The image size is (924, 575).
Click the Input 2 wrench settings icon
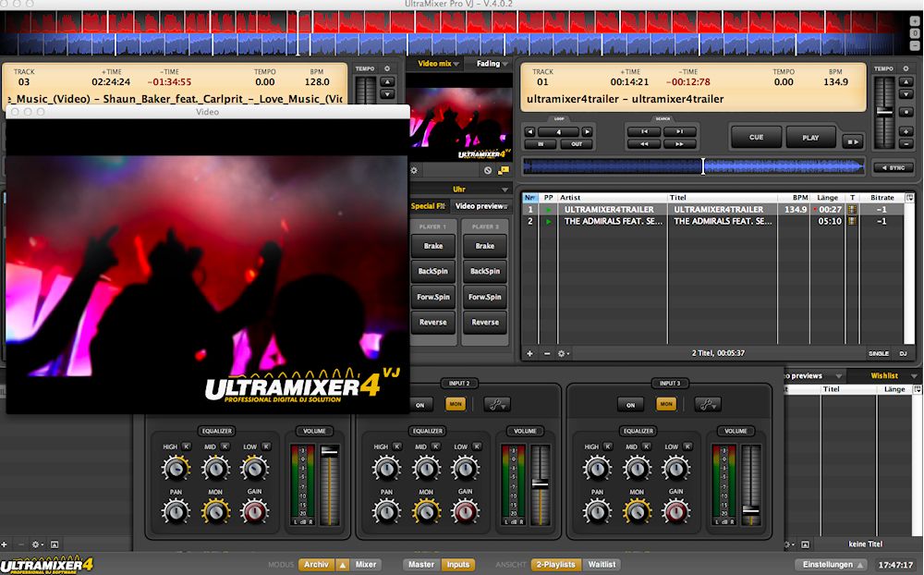click(497, 405)
